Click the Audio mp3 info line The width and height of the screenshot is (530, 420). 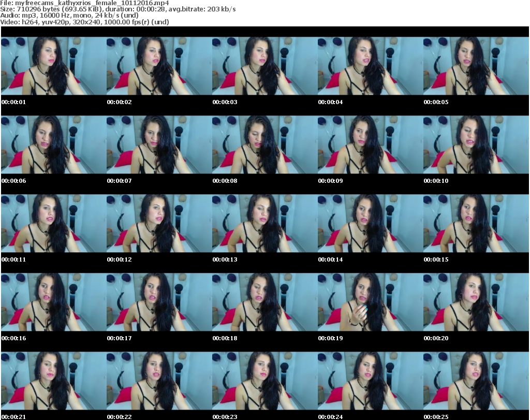pos(69,16)
